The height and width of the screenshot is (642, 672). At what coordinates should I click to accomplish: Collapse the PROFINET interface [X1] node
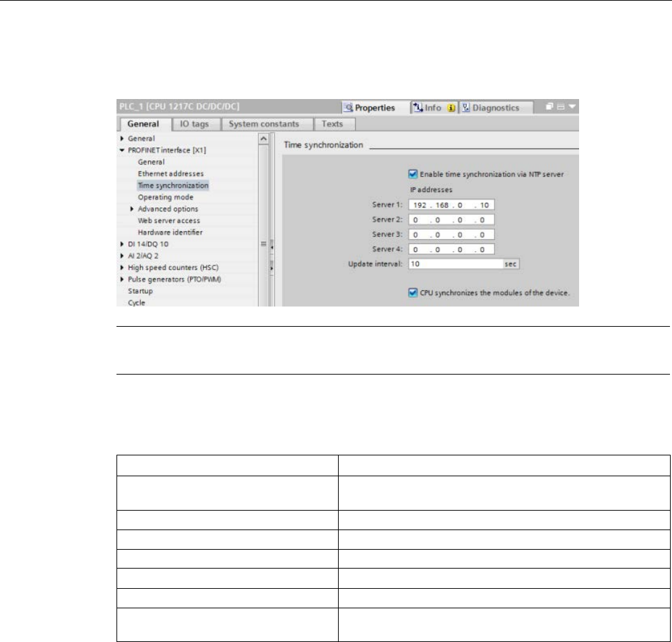[122, 150]
